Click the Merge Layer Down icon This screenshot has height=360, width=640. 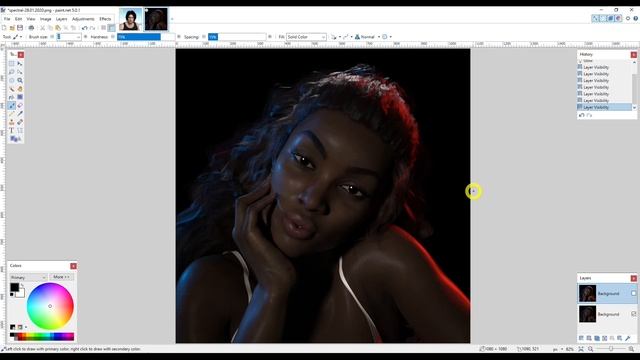pyautogui.click(x=604, y=338)
